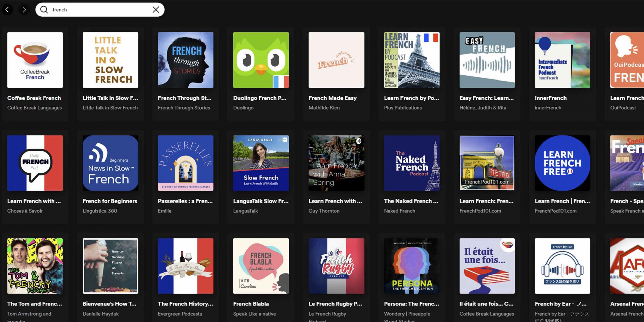Open LanguaTalk Slow French cover

click(261, 163)
